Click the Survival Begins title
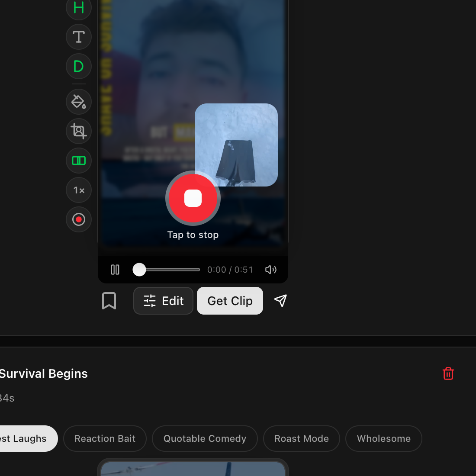Screen dimensions: 476x476 point(43,374)
